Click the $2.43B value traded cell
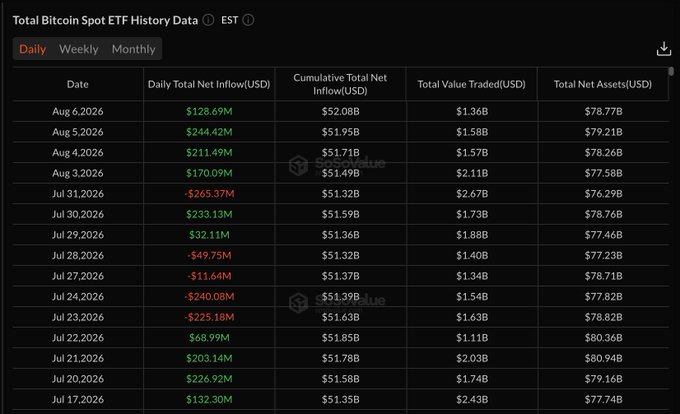 tap(472, 400)
